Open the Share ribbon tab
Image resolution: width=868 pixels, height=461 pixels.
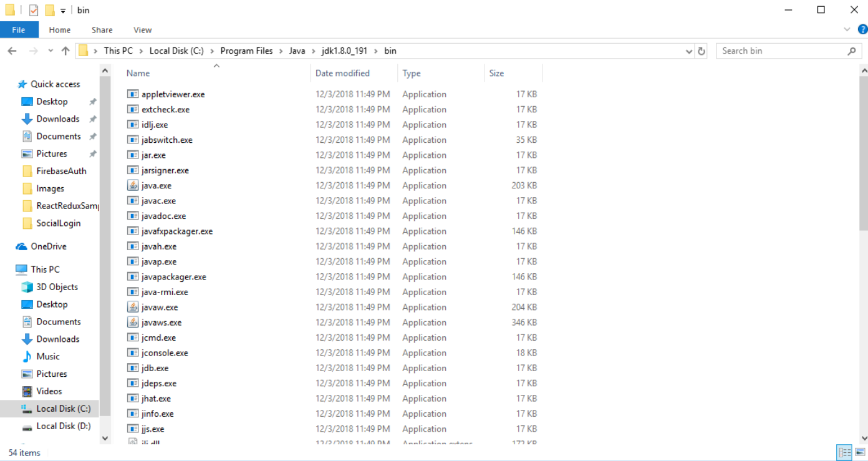(x=102, y=30)
